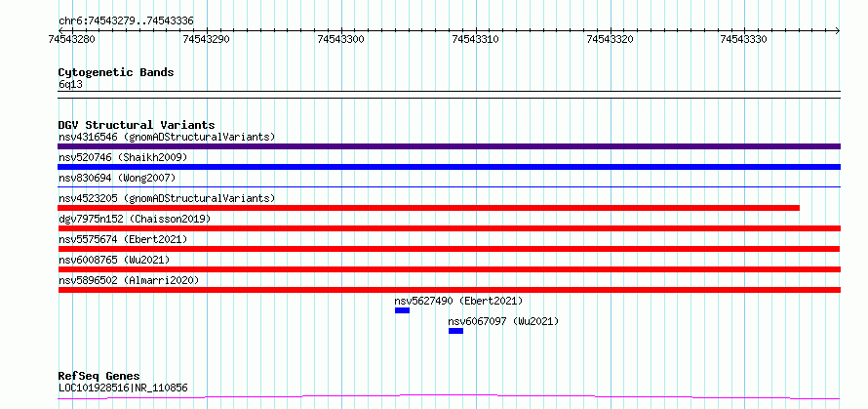Select the small blue nsv6067097 block

455,331
